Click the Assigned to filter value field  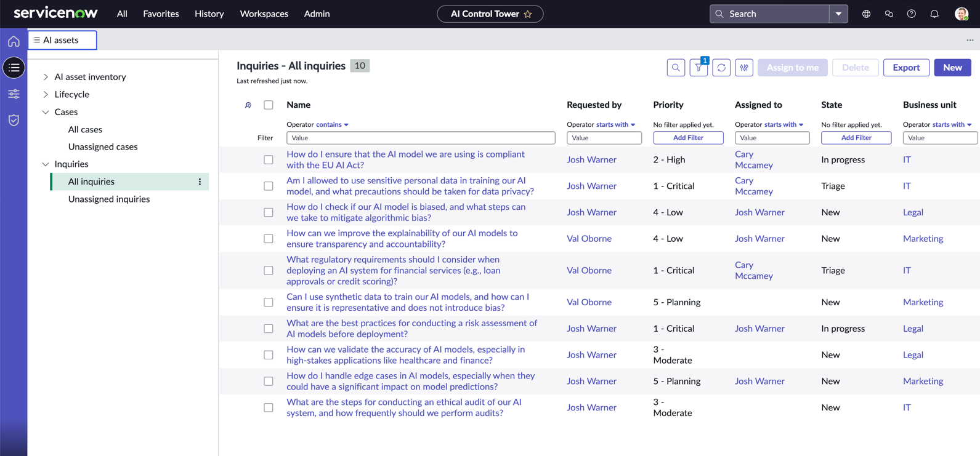point(772,138)
